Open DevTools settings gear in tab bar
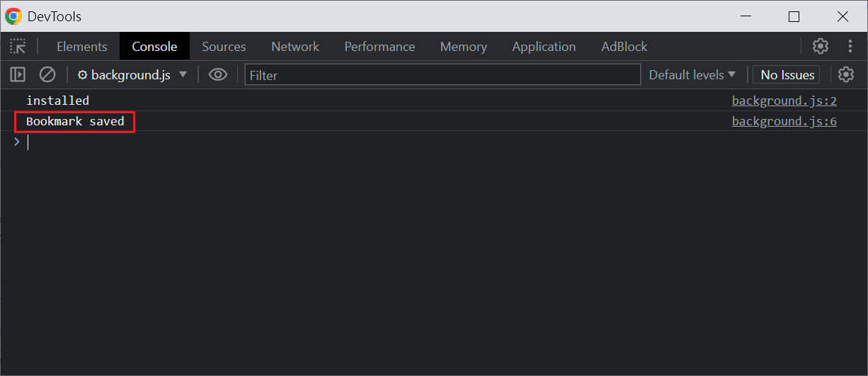Image resolution: width=868 pixels, height=376 pixels. pos(820,47)
